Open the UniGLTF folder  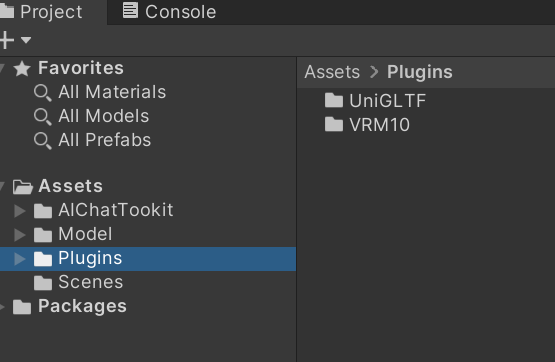375,100
